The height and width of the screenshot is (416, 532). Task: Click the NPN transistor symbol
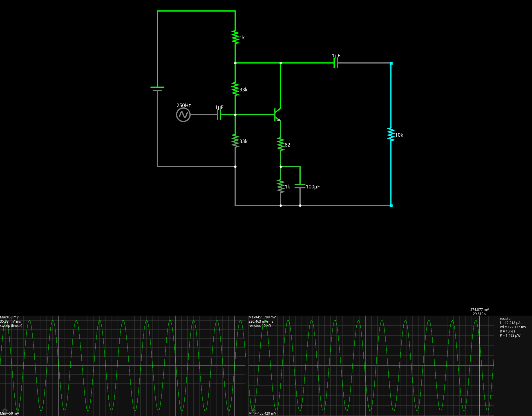pyautogui.click(x=278, y=115)
